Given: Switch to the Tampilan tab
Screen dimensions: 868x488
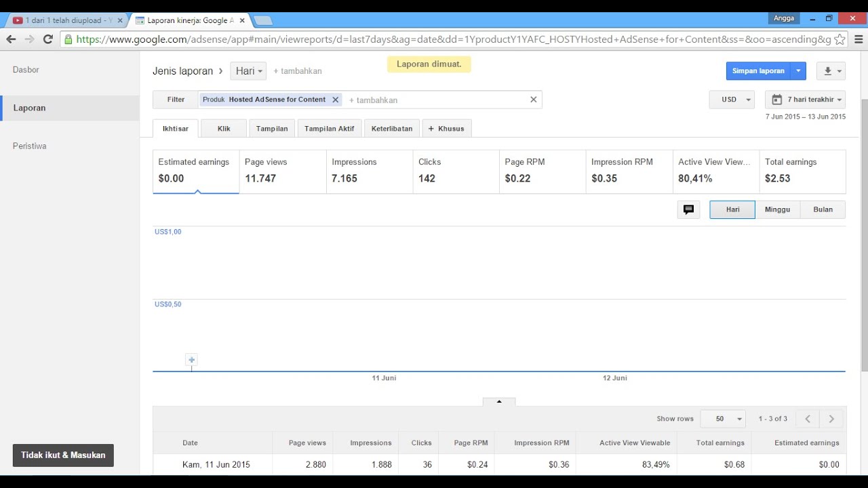Looking at the screenshot, I should pyautogui.click(x=272, y=129).
